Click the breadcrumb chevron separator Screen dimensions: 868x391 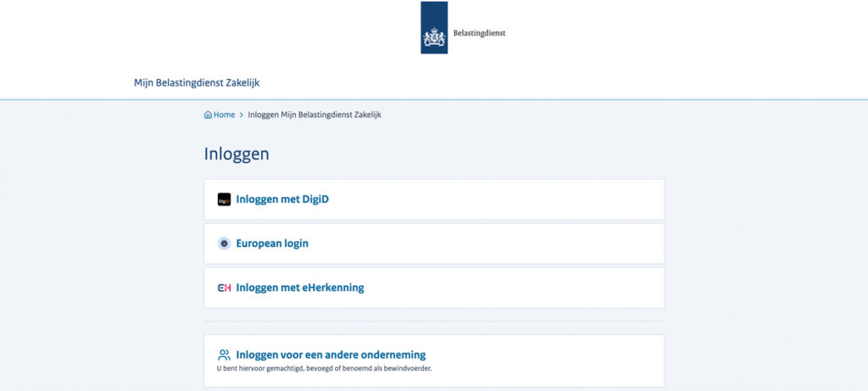pyautogui.click(x=242, y=115)
